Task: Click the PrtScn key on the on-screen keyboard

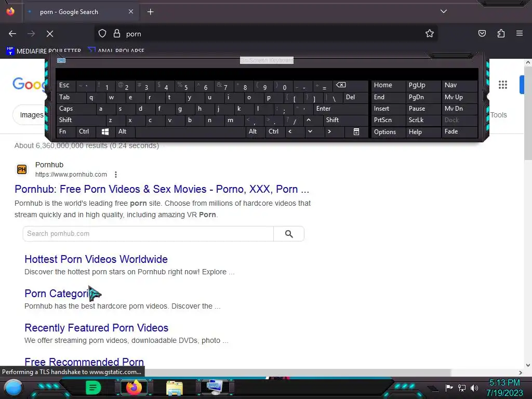Action: click(x=388, y=120)
